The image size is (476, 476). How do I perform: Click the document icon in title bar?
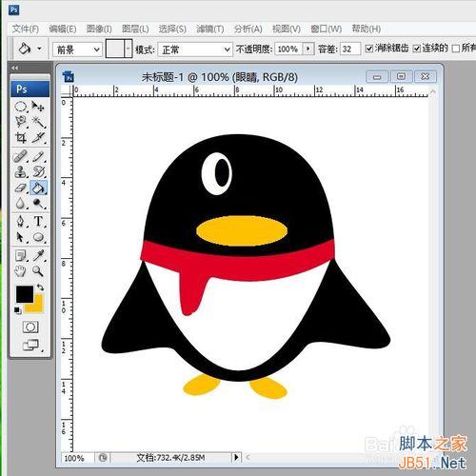[69, 76]
